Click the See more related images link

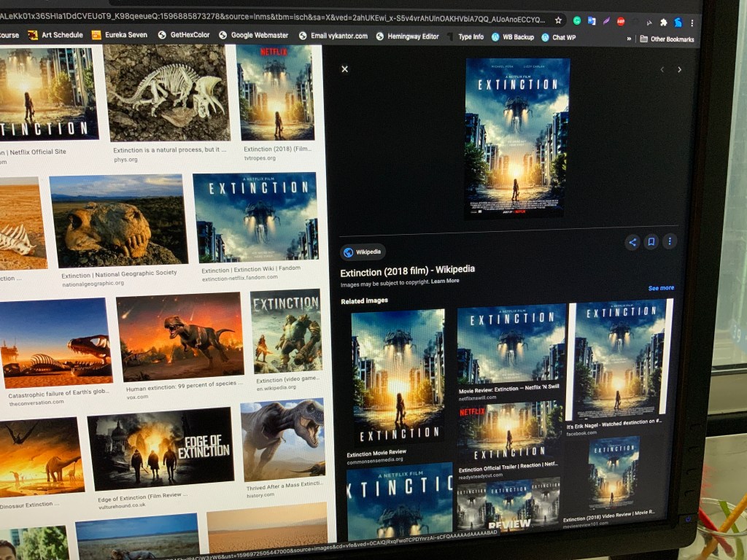tap(661, 287)
